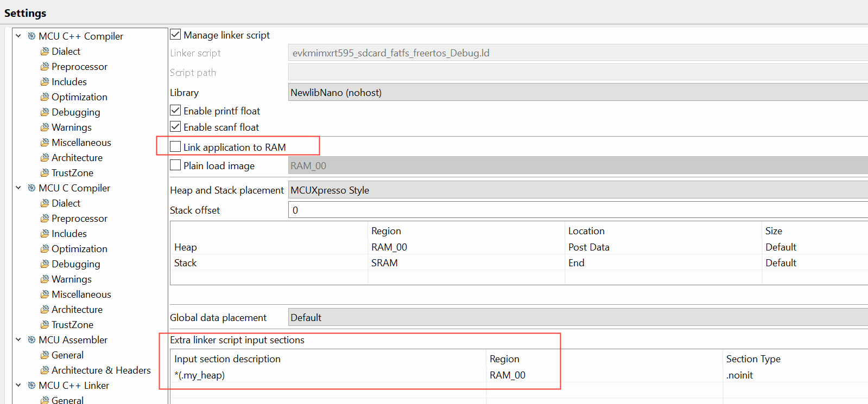
Task: Enable Link application to RAM
Action: point(175,147)
